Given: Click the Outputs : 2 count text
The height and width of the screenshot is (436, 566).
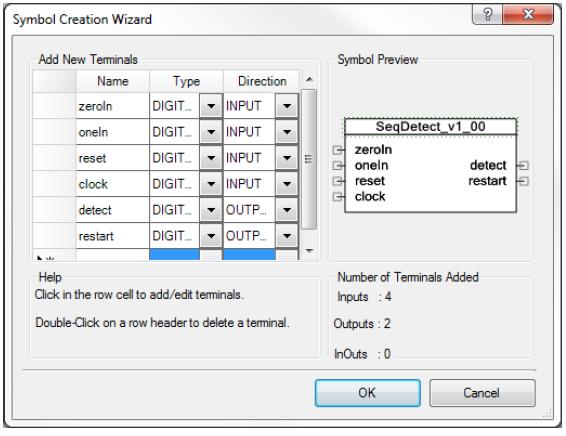Looking at the screenshot, I should tap(362, 324).
